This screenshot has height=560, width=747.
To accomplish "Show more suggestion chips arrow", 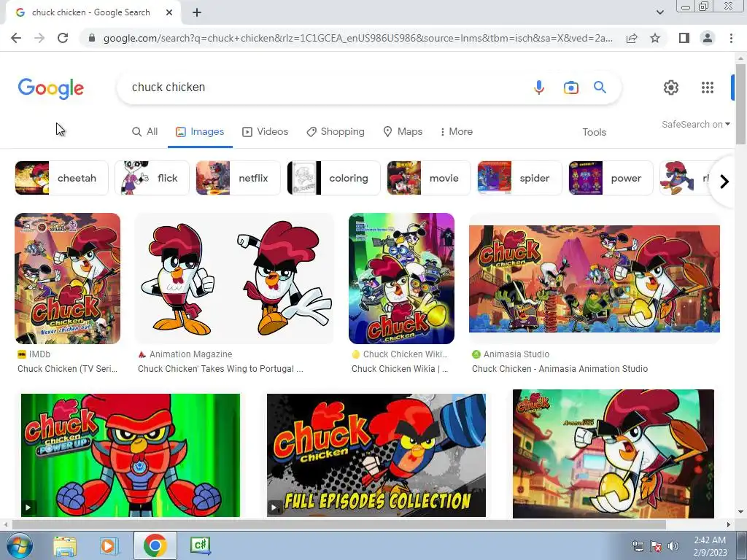I will click(724, 182).
